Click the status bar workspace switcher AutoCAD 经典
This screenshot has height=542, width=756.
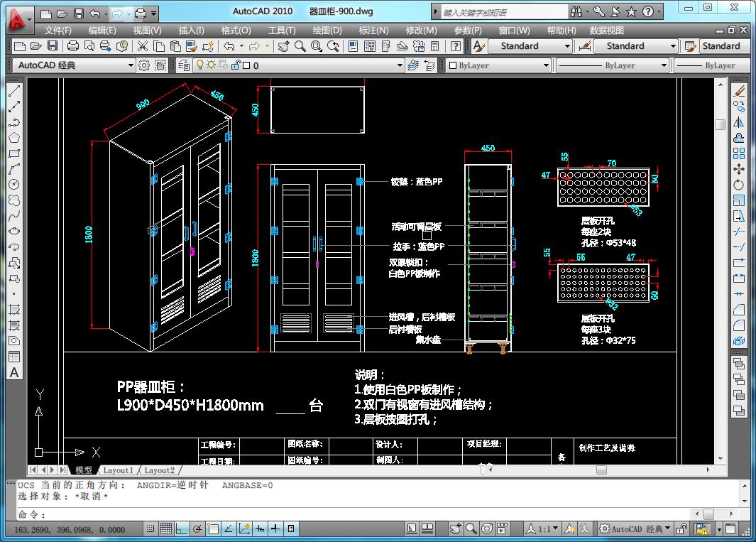(x=635, y=529)
